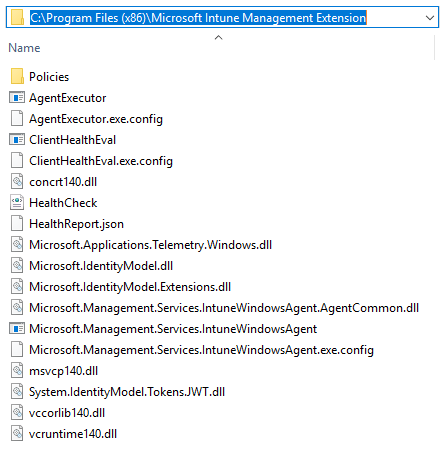Click the msvcp140.dll file icon
Screen dimensions: 440x453
tap(17, 371)
